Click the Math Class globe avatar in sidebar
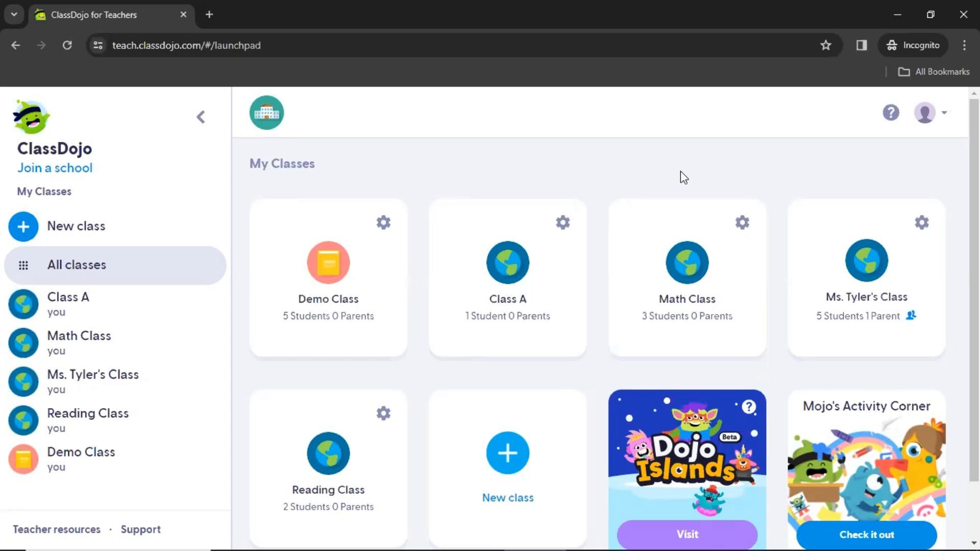This screenshot has width=980, height=551. pos(23,343)
